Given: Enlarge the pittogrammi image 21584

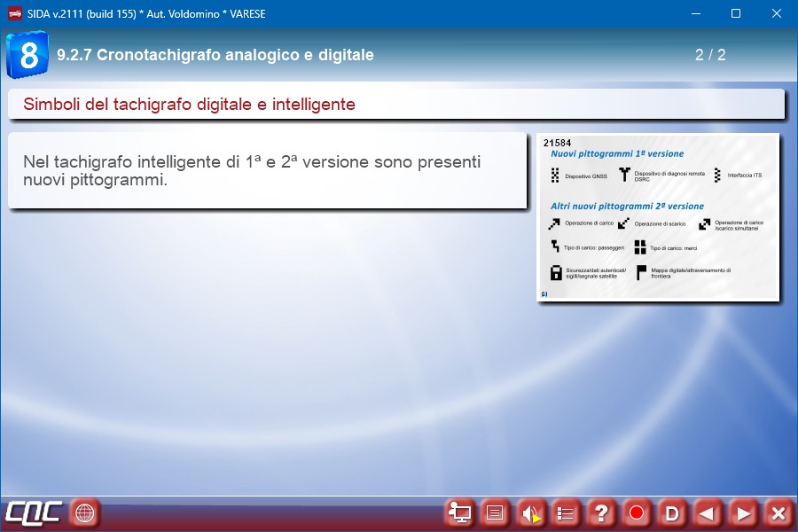Looking at the screenshot, I should (x=657, y=217).
